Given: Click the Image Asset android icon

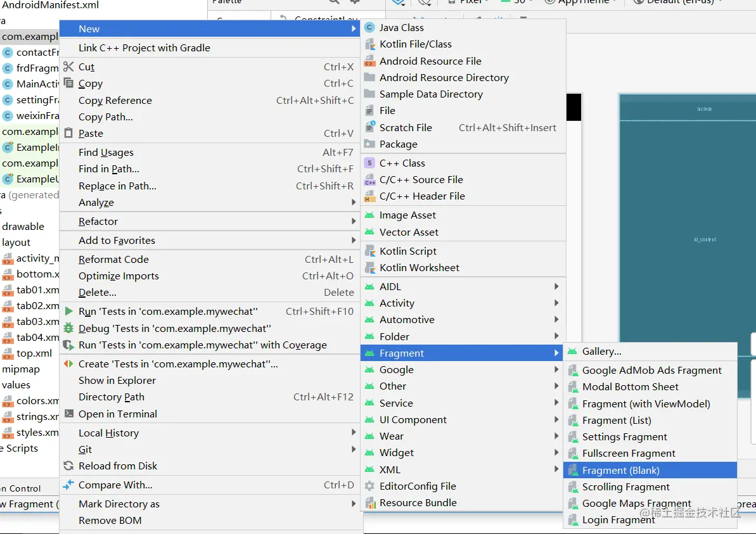Looking at the screenshot, I should pos(370,215).
